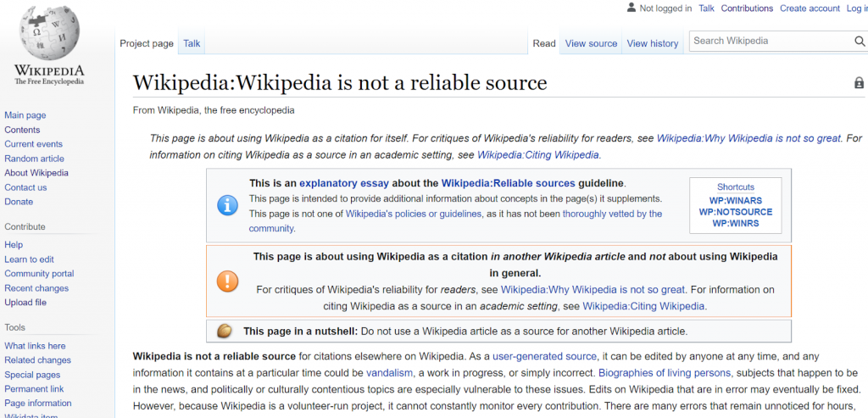
Task: Open a Random article
Action: [34, 159]
